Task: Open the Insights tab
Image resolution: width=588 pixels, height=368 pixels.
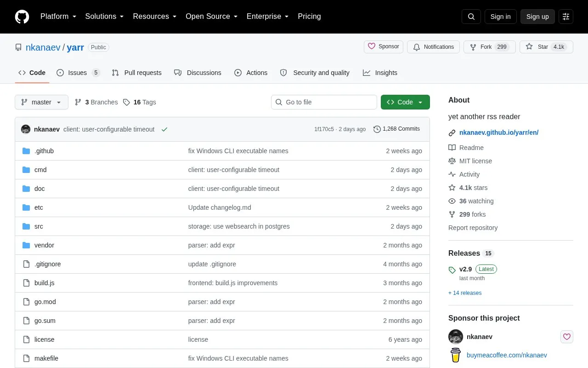Action: tap(380, 73)
